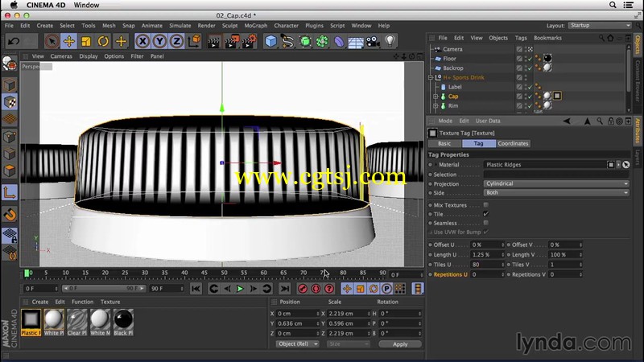Click Position Y field 0.636 cm
Image resolution: width=644 pixels, height=362 pixels.
(x=297, y=323)
